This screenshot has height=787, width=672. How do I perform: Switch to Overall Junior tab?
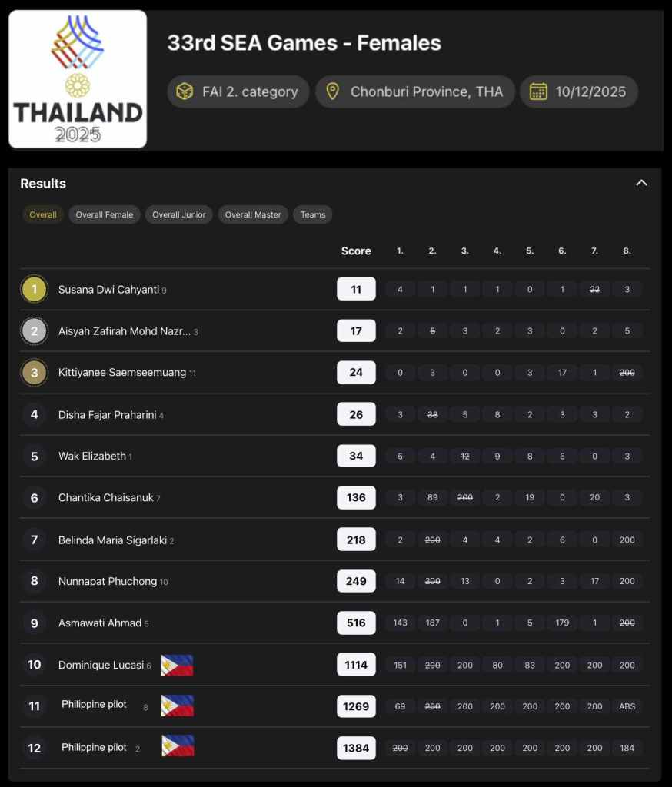[x=179, y=214]
